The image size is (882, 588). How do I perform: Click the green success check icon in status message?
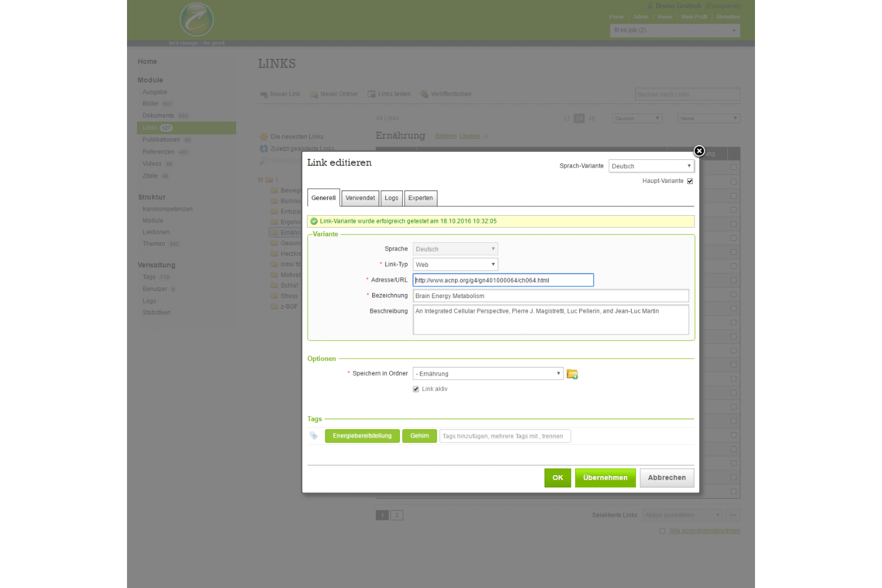(314, 222)
